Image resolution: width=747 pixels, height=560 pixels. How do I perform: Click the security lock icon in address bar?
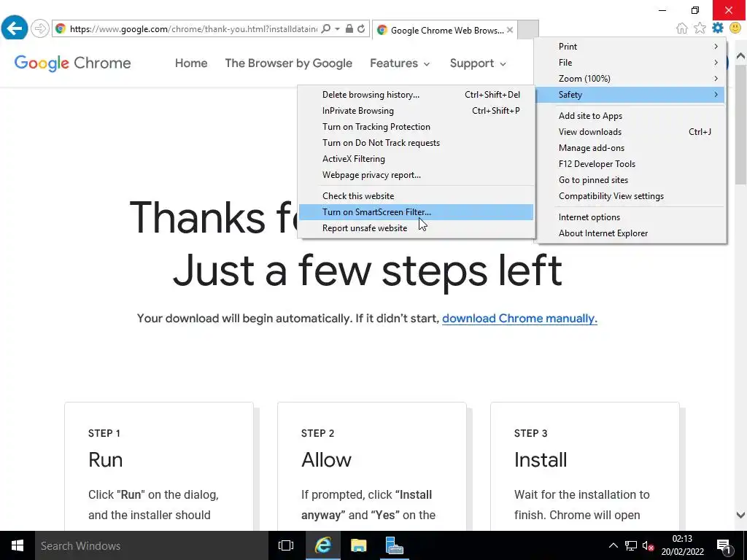point(349,29)
